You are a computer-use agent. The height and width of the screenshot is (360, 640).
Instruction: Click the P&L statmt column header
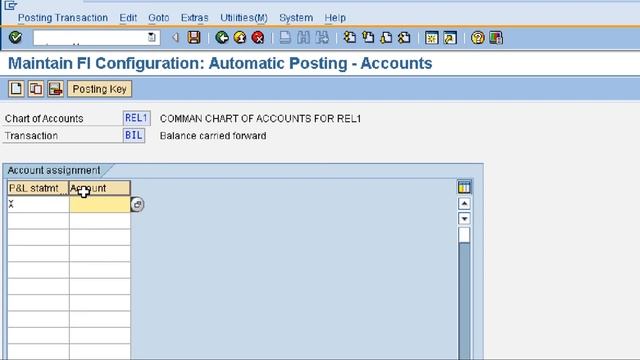tap(38, 188)
